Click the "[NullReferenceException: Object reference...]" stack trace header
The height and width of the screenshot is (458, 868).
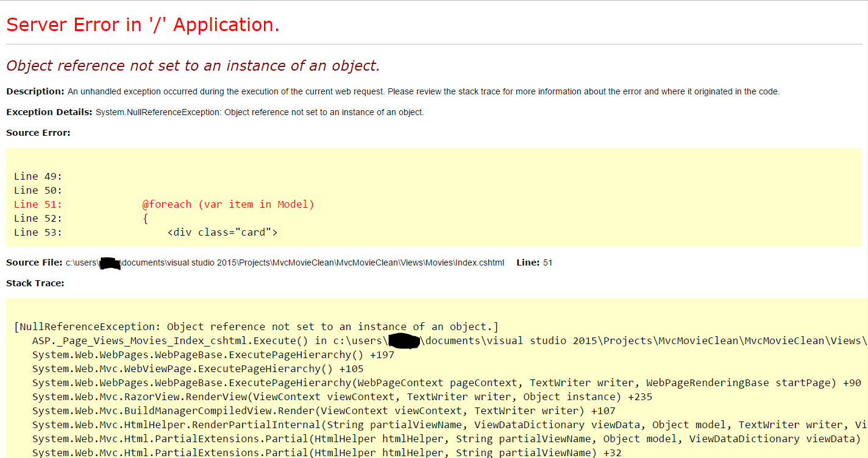point(256,327)
